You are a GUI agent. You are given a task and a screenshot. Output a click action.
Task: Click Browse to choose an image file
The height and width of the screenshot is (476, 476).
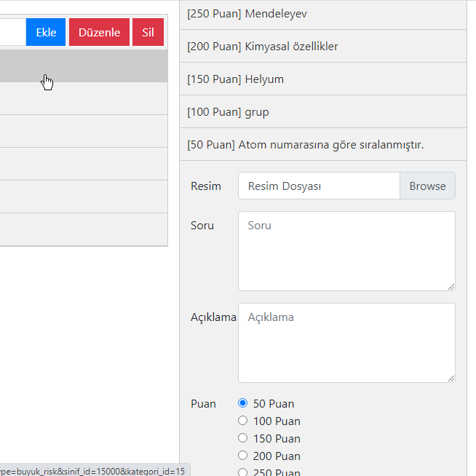click(427, 186)
